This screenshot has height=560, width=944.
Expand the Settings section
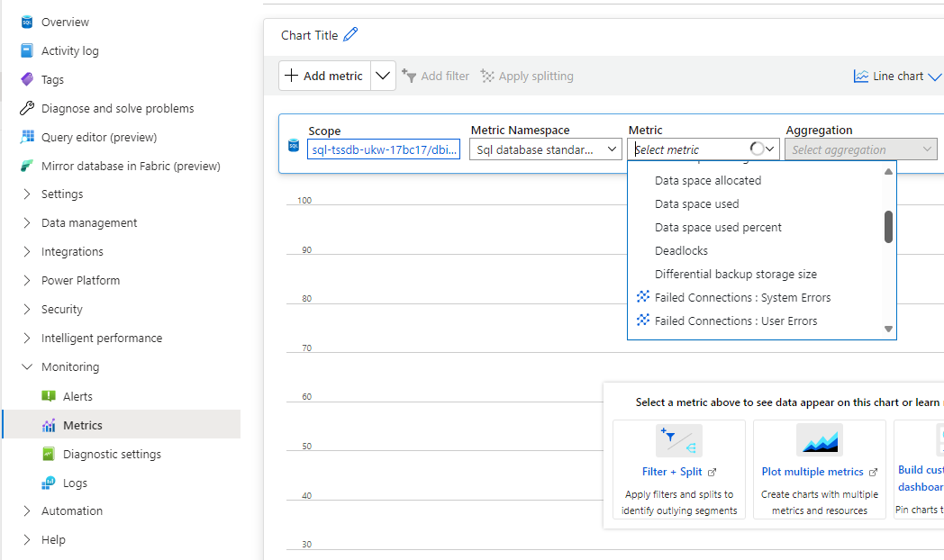click(x=26, y=194)
